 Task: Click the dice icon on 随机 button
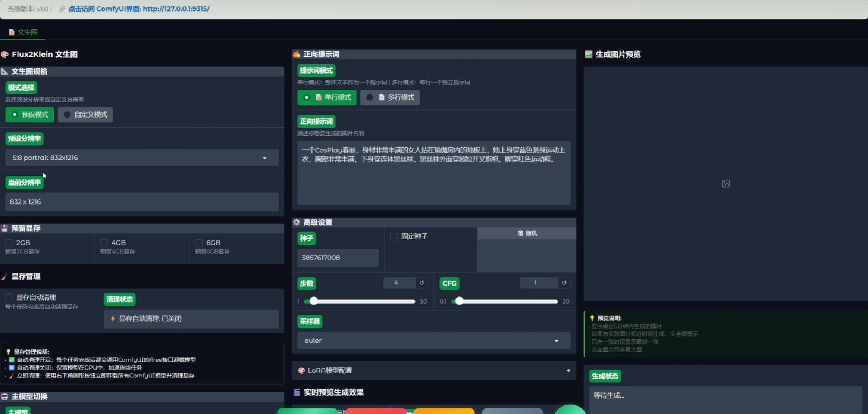point(520,233)
